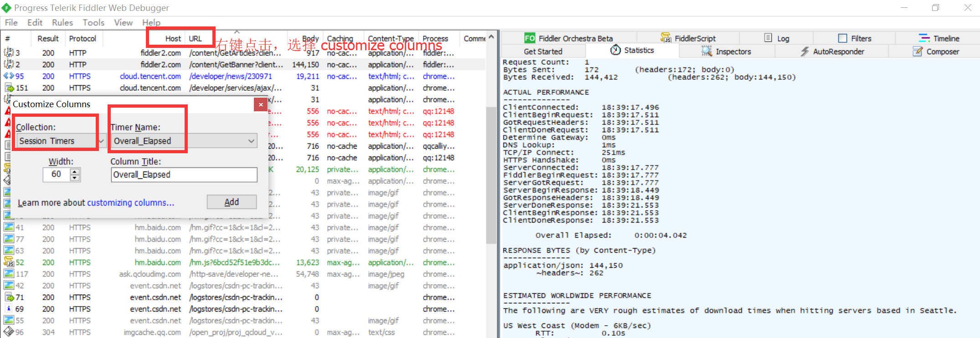Open the Rules menu
This screenshot has width=980, height=338.
[62, 22]
